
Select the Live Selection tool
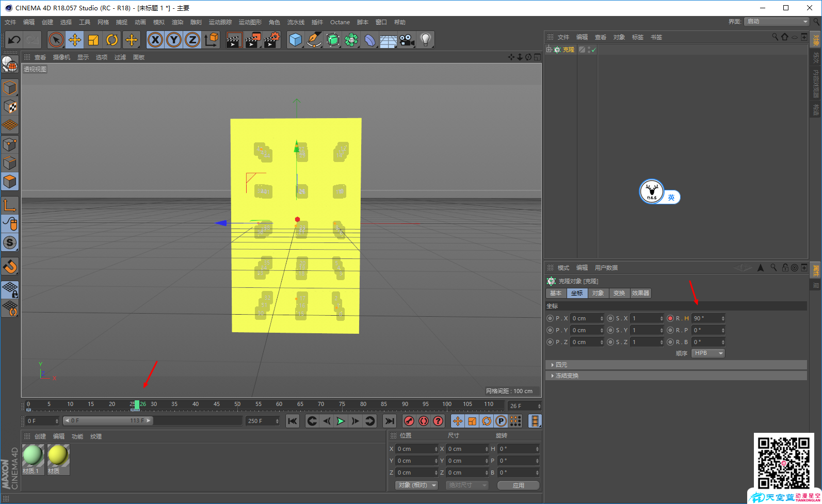(56, 40)
